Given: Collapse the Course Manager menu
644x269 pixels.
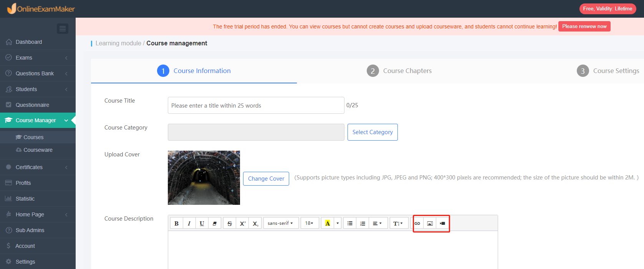Looking at the screenshot, I should coord(38,120).
